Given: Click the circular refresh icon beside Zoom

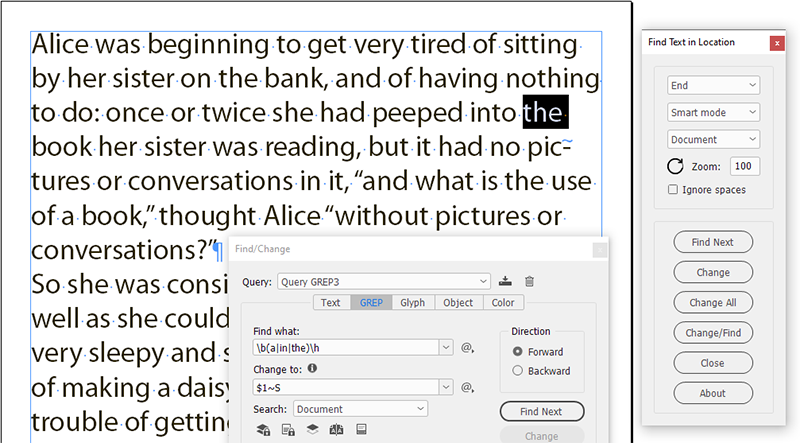Looking at the screenshot, I should pos(675,166).
